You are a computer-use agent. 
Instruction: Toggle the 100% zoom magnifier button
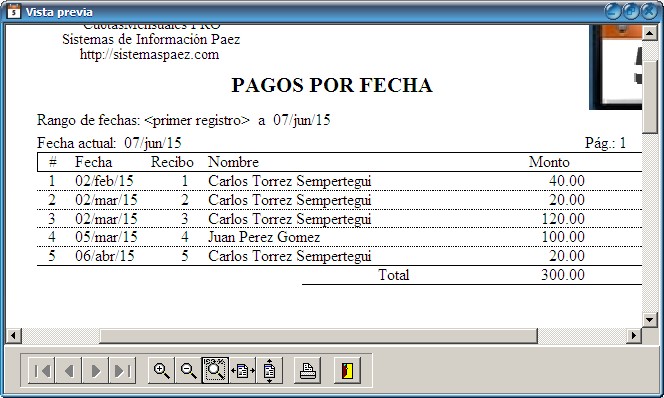pos(215,370)
